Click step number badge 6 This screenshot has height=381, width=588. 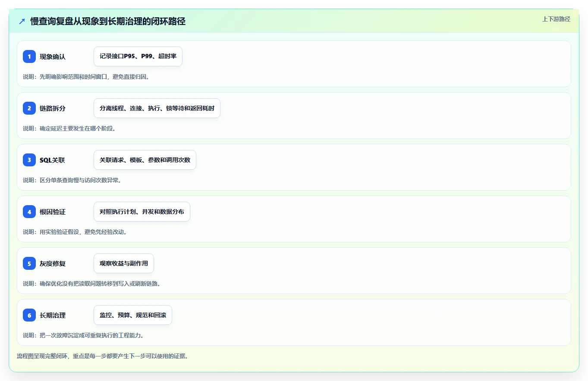coord(29,315)
